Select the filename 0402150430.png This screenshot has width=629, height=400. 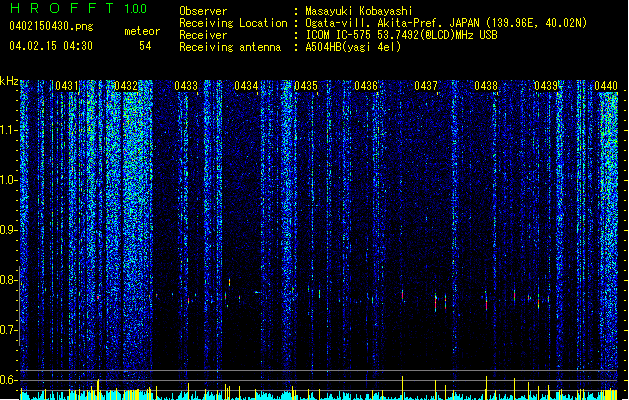tap(51, 27)
